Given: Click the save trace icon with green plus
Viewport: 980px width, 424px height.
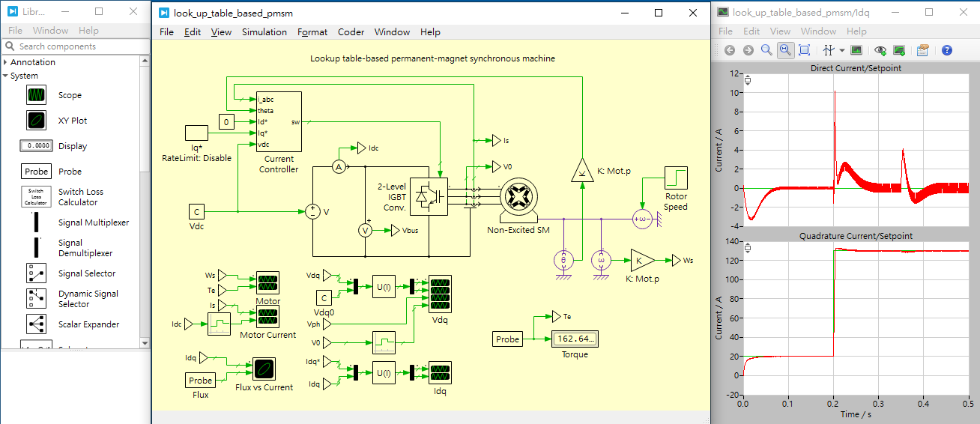Looking at the screenshot, I should 898,50.
